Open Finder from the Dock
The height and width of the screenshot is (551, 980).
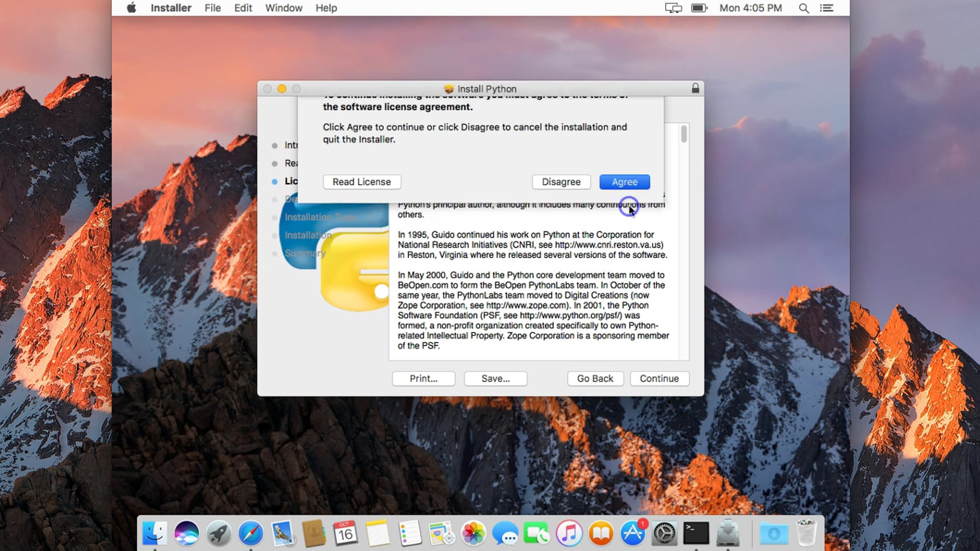(155, 533)
